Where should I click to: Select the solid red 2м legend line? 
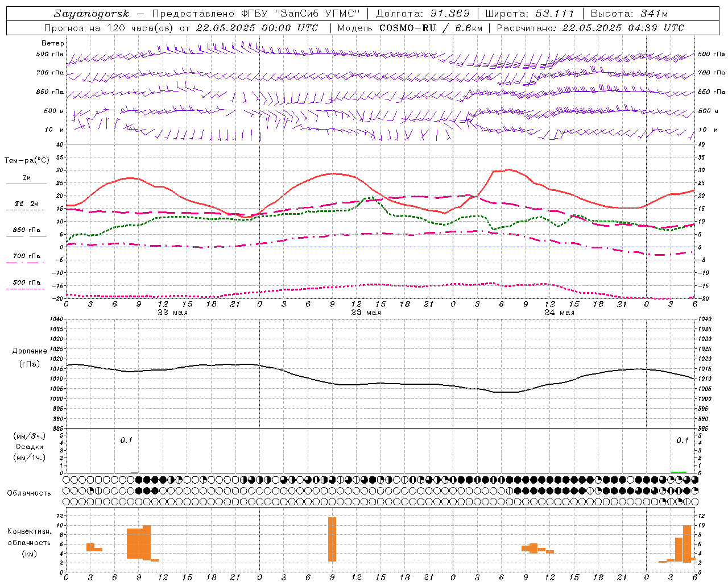(x=26, y=184)
